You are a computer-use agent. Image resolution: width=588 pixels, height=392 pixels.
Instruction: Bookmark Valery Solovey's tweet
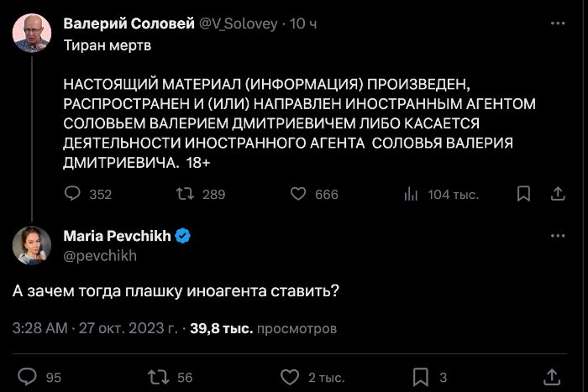tap(523, 194)
